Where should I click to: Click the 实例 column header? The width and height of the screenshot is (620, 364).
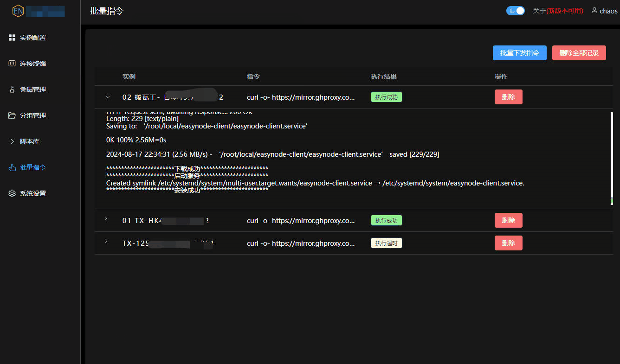point(129,77)
